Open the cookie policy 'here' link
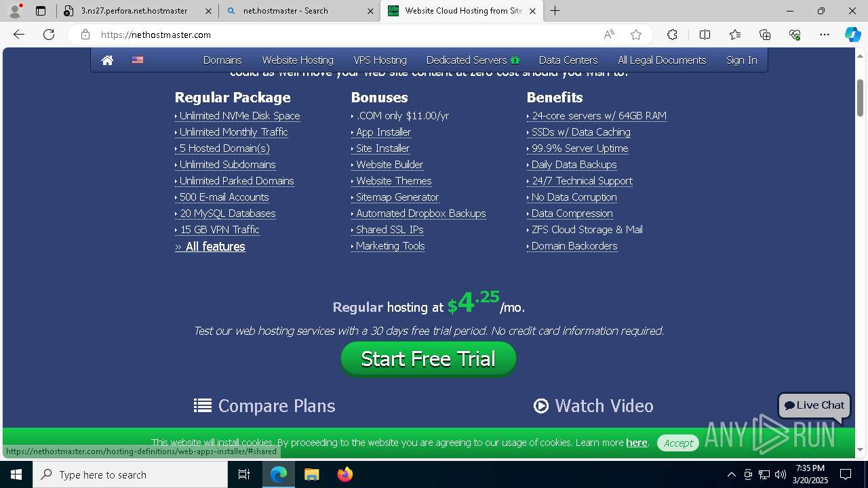868x488 pixels. point(637,443)
